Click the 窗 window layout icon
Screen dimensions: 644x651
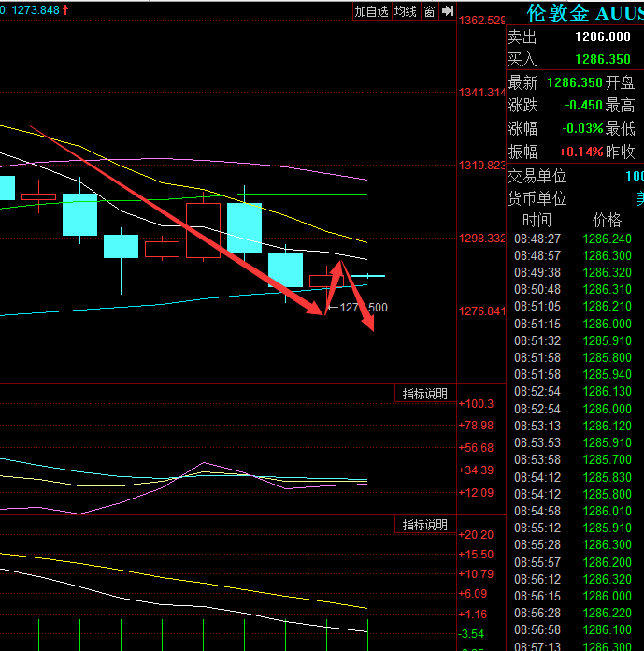[429, 11]
